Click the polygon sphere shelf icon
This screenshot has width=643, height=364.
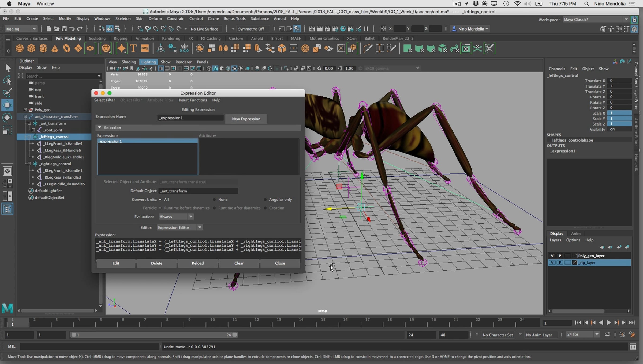pos(20,48)
